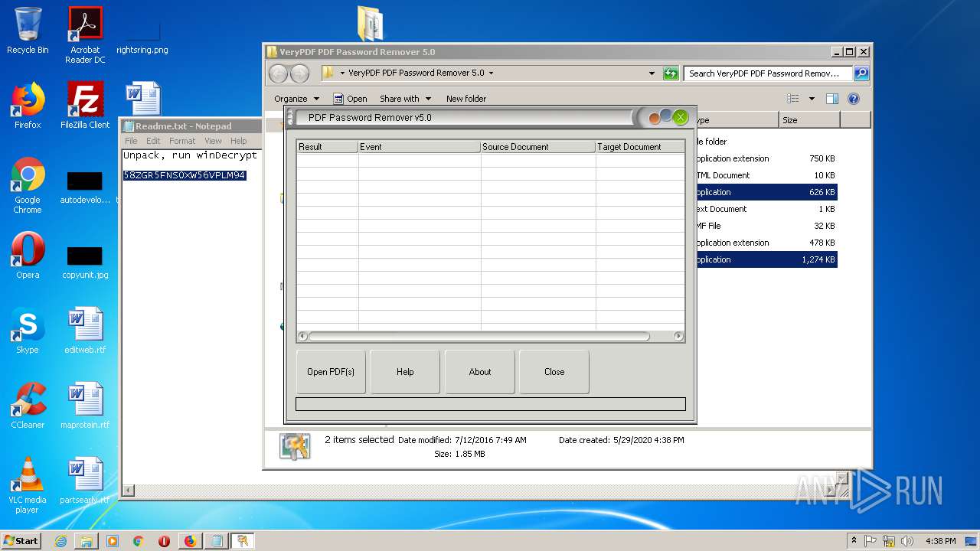
Task: Click the blue circle in PDF Password Remover title
Action: point(666,116)
